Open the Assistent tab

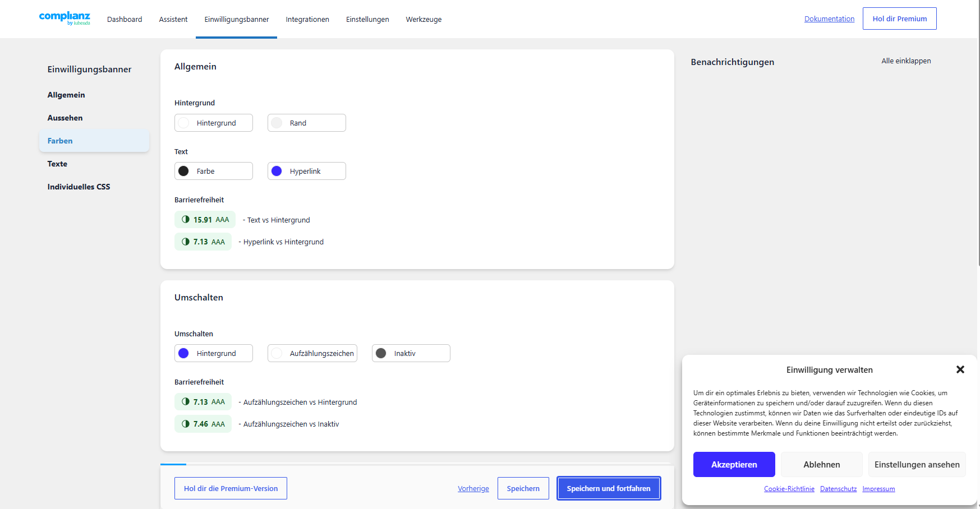pos(173,19)
